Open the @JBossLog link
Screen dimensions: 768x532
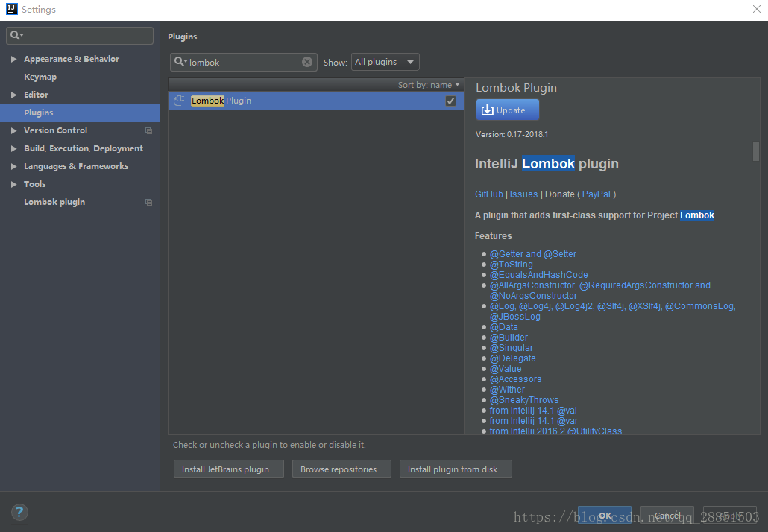click(x=514, y=317)
